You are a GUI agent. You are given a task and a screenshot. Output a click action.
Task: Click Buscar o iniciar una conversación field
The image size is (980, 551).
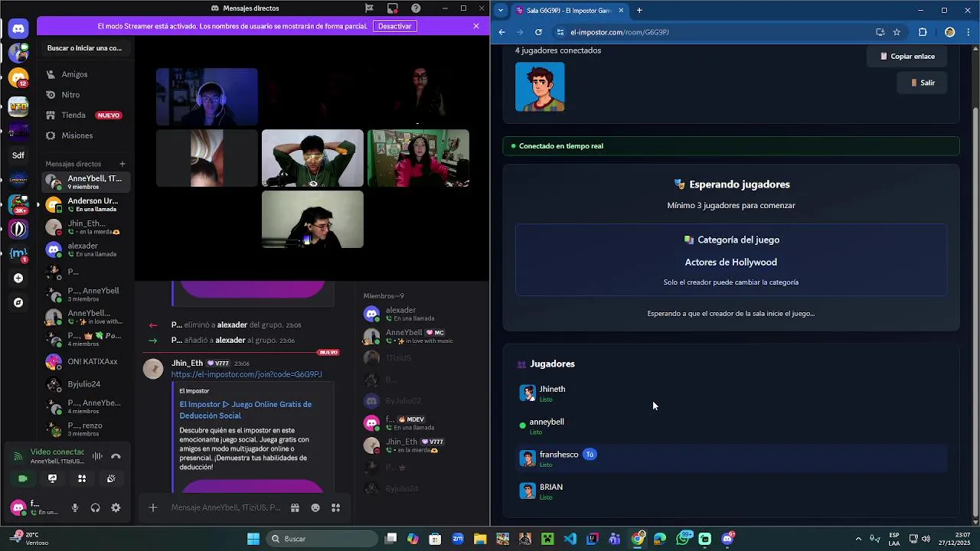point(86,48)
